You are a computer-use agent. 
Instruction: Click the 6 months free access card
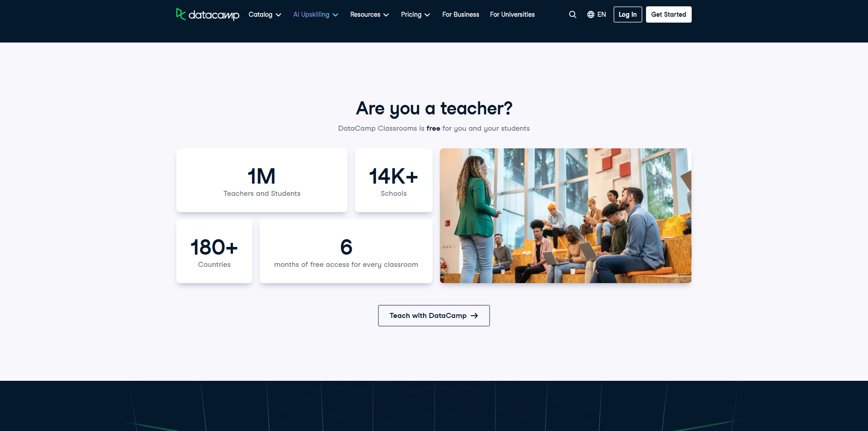[346, 251]
